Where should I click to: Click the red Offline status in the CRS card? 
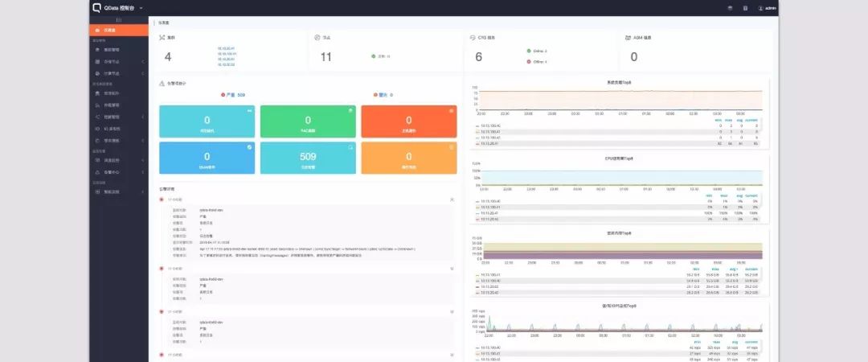coord(537,61)
